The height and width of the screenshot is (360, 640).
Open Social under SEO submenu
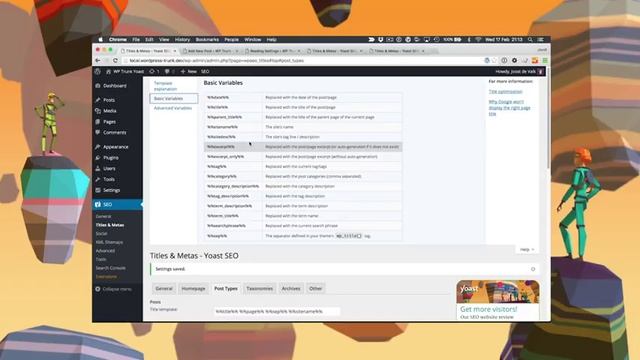click(x=101, y=233)
